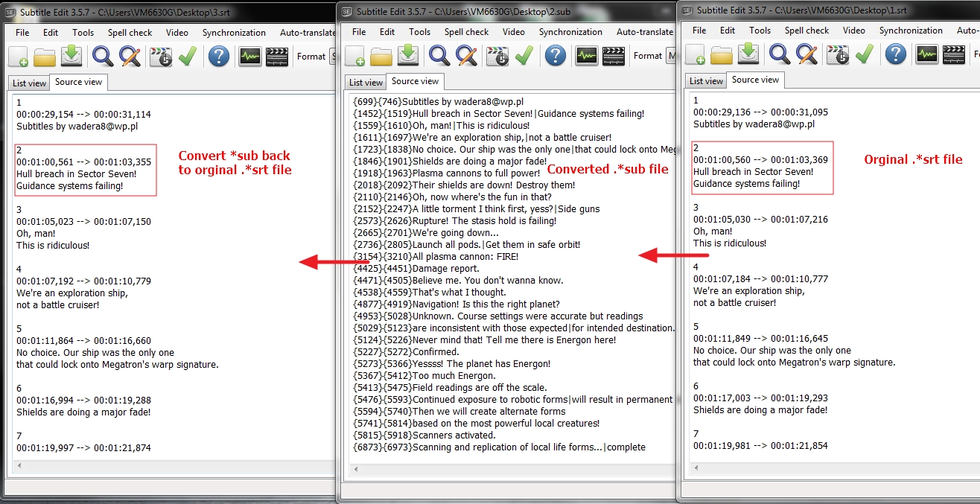
Task: Click Open folder icon in 2.sub window
Action: click(x=381, y=56)
